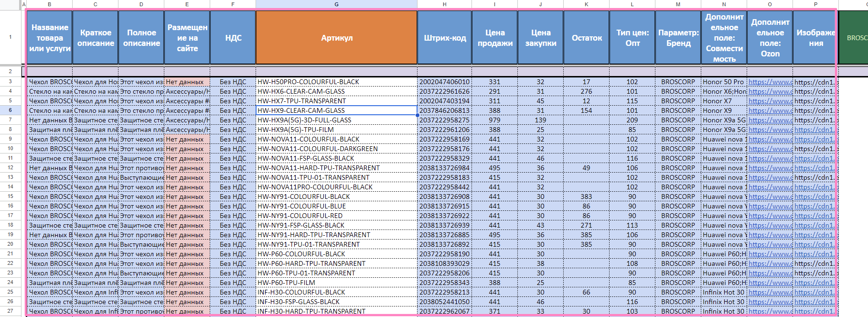Select column H header letter

point(444,4)
